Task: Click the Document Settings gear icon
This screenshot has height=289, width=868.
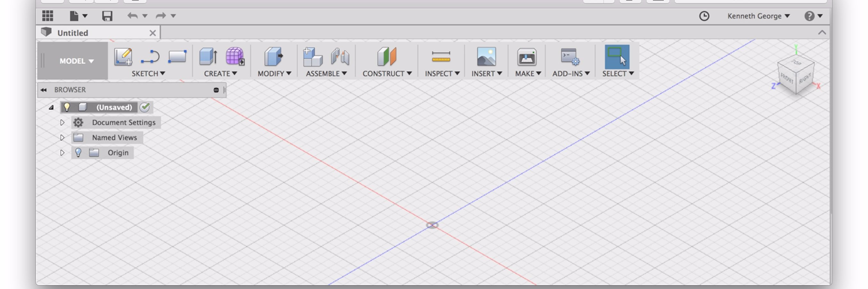Action: pyautogui.click(x=78, y=122)
